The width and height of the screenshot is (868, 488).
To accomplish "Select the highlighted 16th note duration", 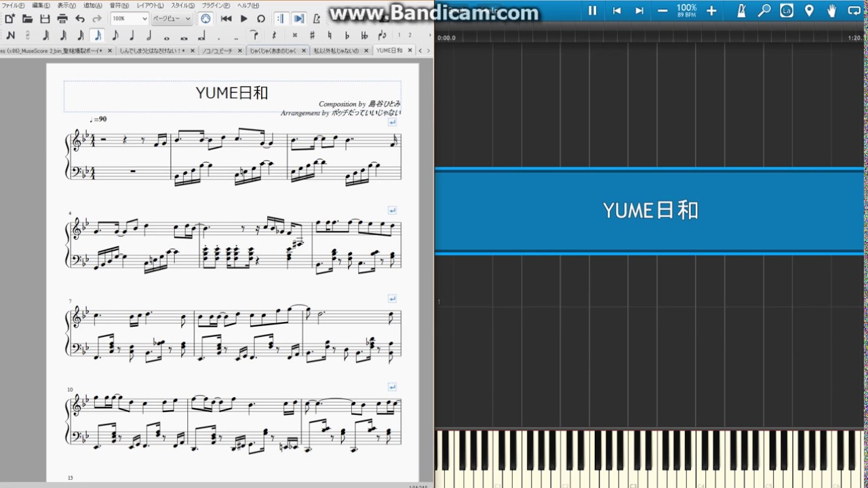I will [98, 35].
